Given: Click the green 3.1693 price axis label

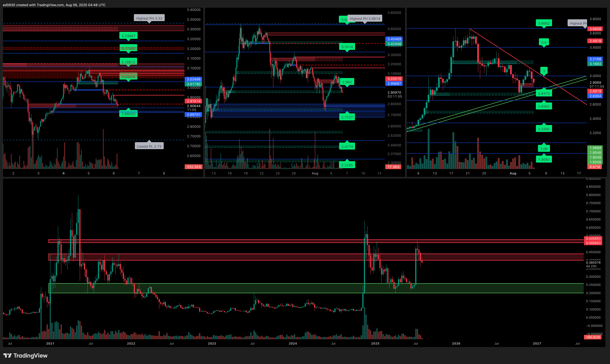Looking at the screenshot, I should click(595, 64).
